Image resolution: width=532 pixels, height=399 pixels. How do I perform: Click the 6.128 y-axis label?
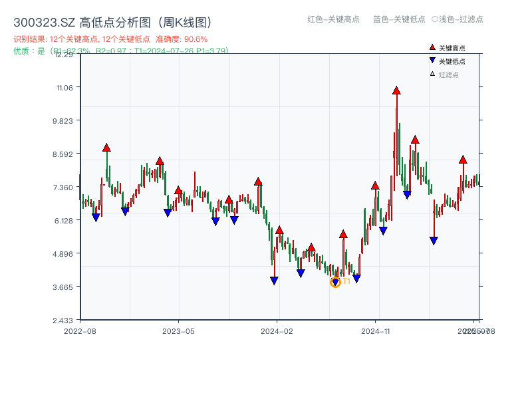click(63, 221)
